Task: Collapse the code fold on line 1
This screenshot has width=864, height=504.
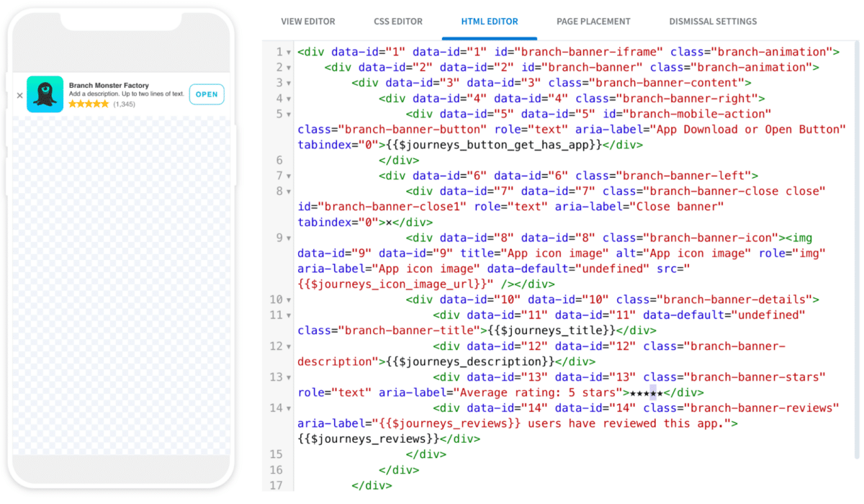Action: (x=287, y=51)
